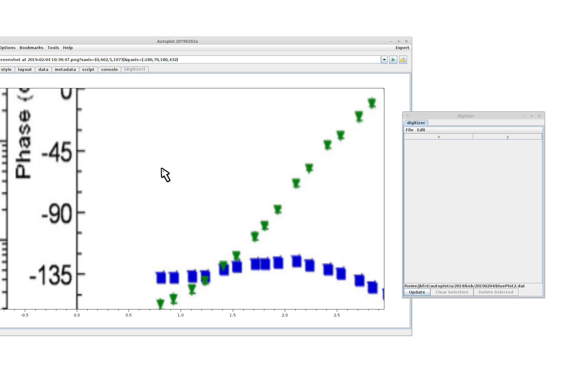Open the digitizer panel's File menu
Screen dimensions: 588x368
click(x=409, y=130)
